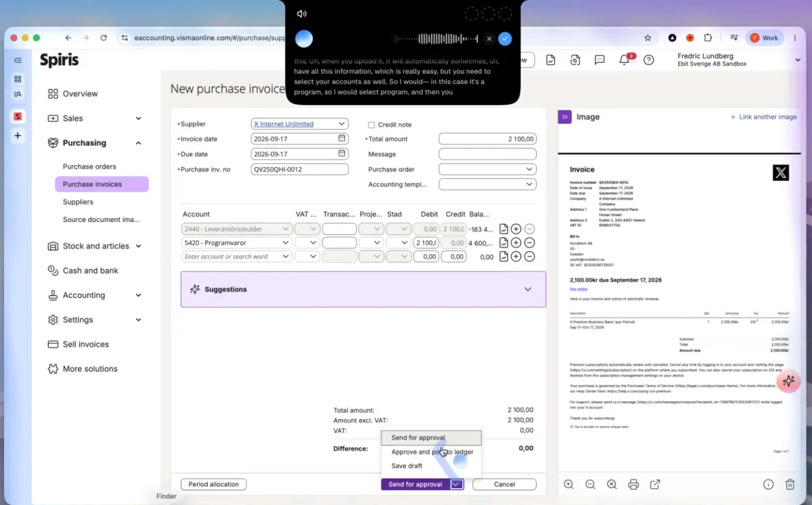Print the invoice image
The image size is (812, 505).
pyautogui.click(x=633, y=485)
